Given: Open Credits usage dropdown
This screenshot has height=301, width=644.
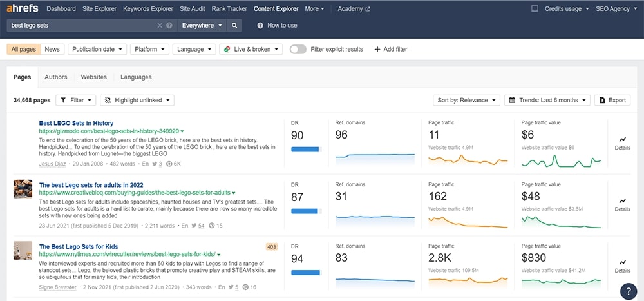Looking at the screenshot, I should [567, 8].
